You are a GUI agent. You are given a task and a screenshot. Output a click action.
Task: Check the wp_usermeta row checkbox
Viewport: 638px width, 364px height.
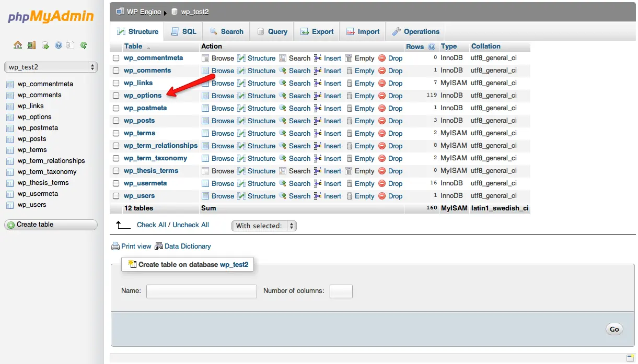(x=116, y=183)
